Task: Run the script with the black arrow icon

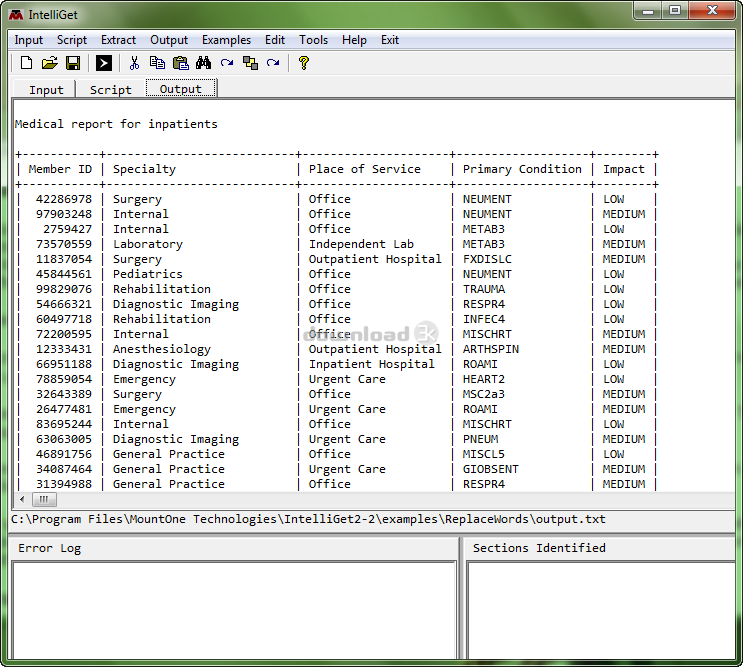Action: (x=104, y=63)
